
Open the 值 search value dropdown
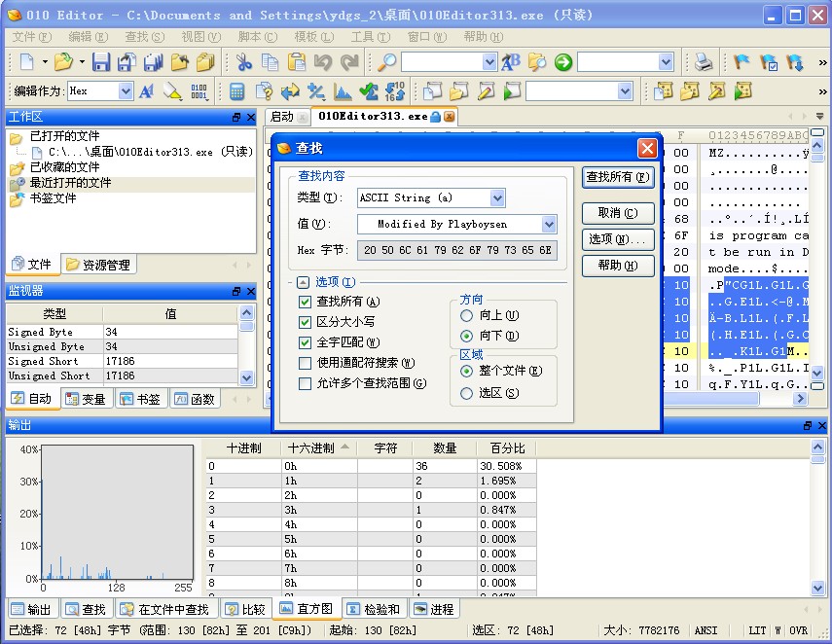(x=549, y=225)
